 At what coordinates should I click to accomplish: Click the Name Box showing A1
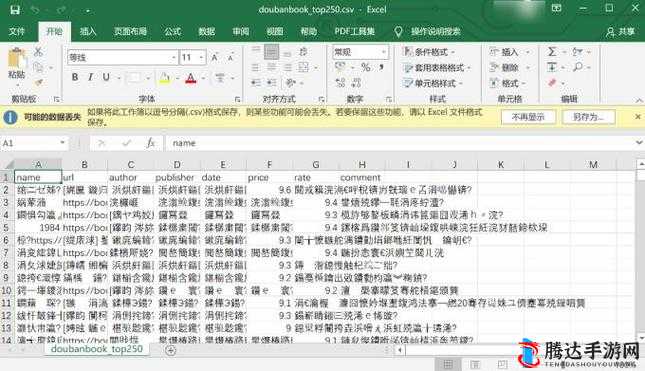coord(34,143)
